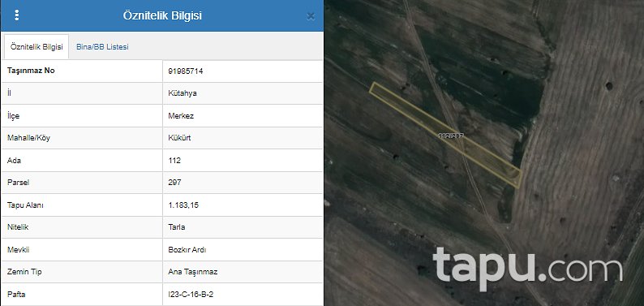This screenshot has width=644, height=306.
Task: Click the Taşınmaz No value 91985714
Action: [x=186, y=71]
